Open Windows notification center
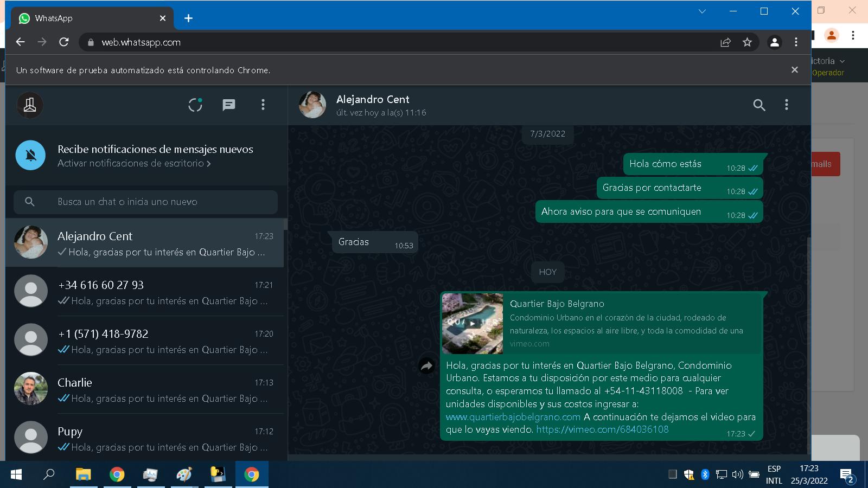Viewport: 868px width, 488px height. [x=847, y=476]
